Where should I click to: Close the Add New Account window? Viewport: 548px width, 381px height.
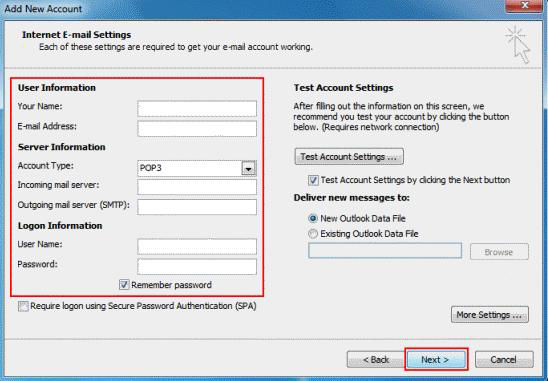click(x=524, y=6)
